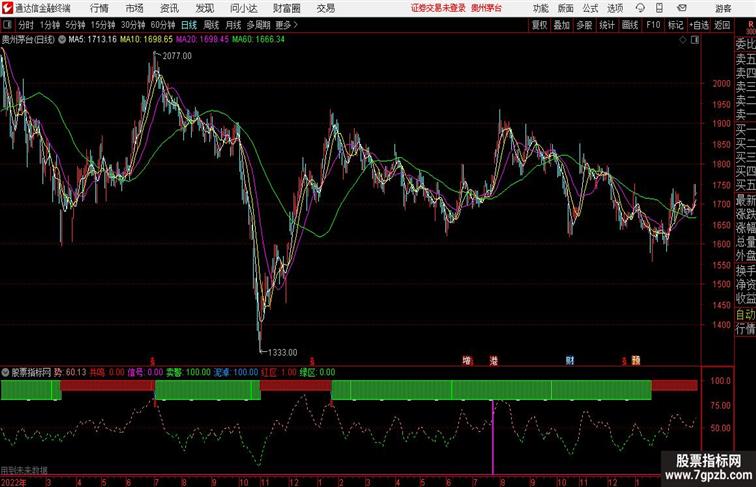Switch to the 15分钟 period tab

pyautogui.click(x=103, y=25)
